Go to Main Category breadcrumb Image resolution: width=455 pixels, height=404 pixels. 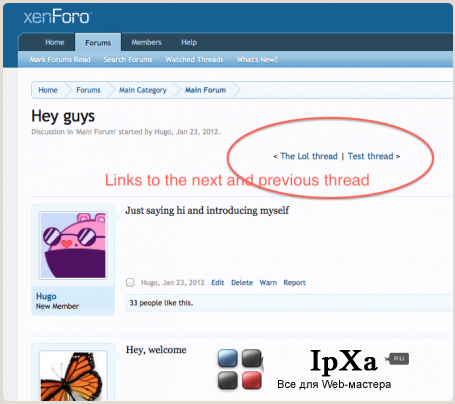[x=143, y=90]
